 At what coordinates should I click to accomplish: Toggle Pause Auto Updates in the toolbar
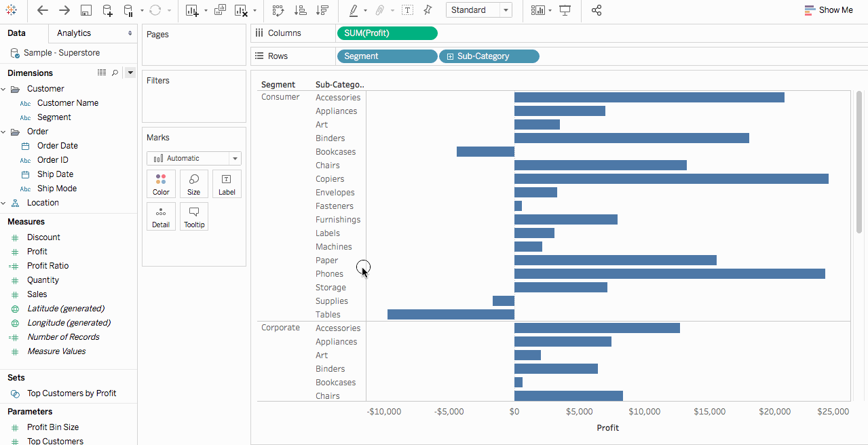(128, 10)
